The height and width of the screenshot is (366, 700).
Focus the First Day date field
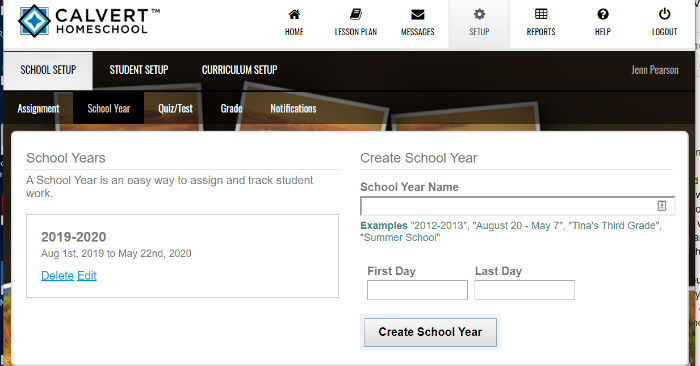click(417, 290)
